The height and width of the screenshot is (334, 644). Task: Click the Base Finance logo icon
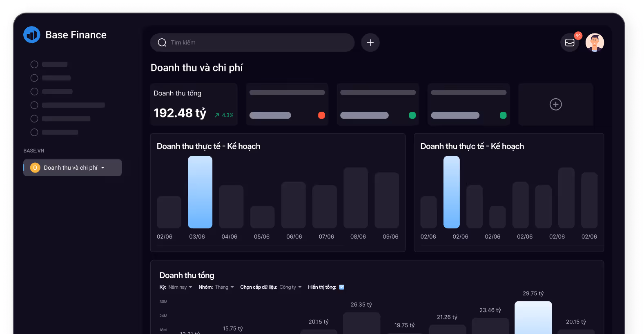pyautogui.click(x=32, y=35)
